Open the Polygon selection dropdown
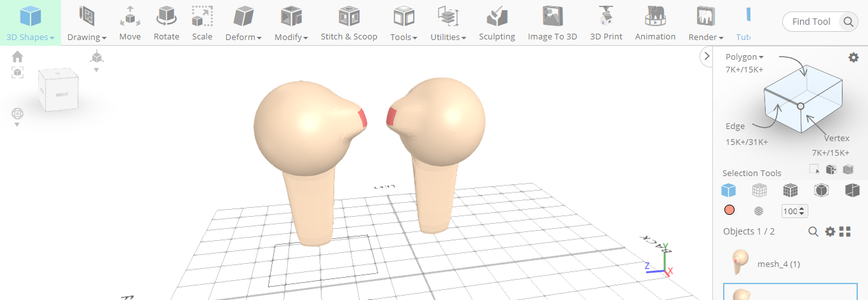The height and width of the screenshot is (300, 868). (745, 57)
